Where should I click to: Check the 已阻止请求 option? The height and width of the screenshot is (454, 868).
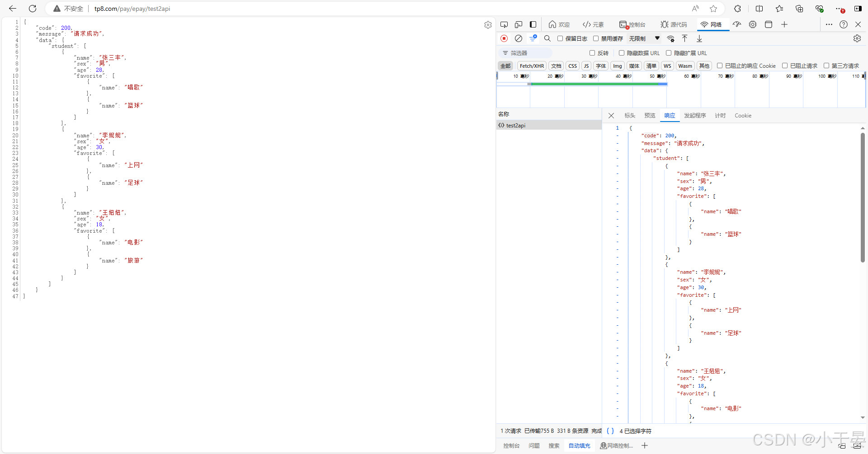pos(785,66)
